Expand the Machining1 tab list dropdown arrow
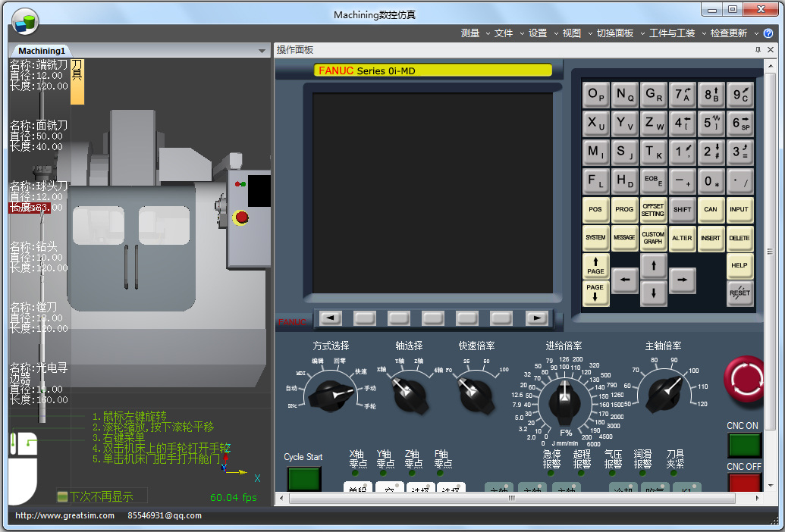785x532 pixels. [262, 51]
